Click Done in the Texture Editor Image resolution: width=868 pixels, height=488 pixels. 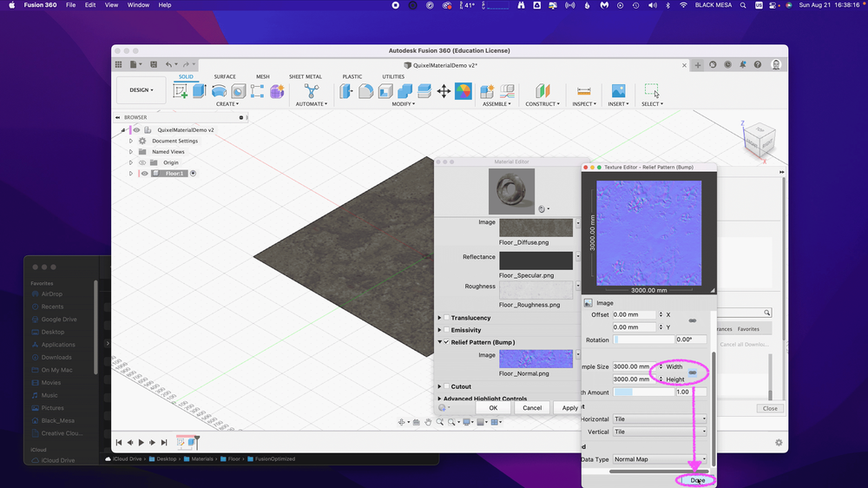click(697, 481)
